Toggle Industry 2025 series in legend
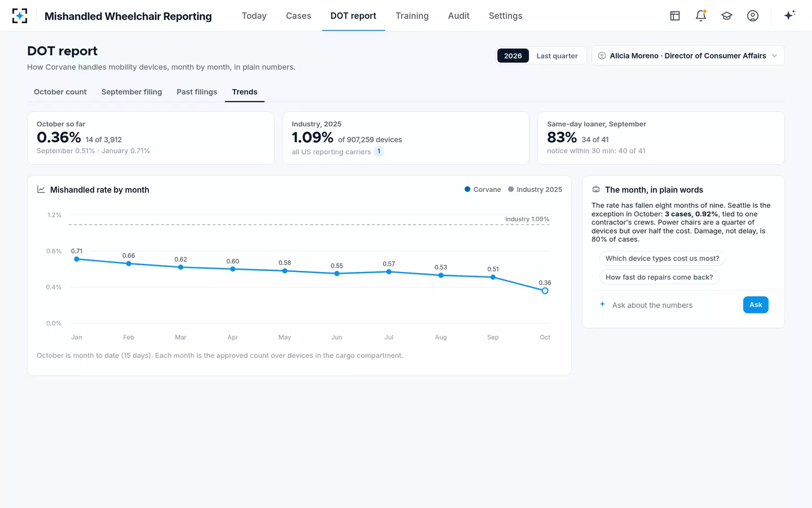 coord(535,190)
